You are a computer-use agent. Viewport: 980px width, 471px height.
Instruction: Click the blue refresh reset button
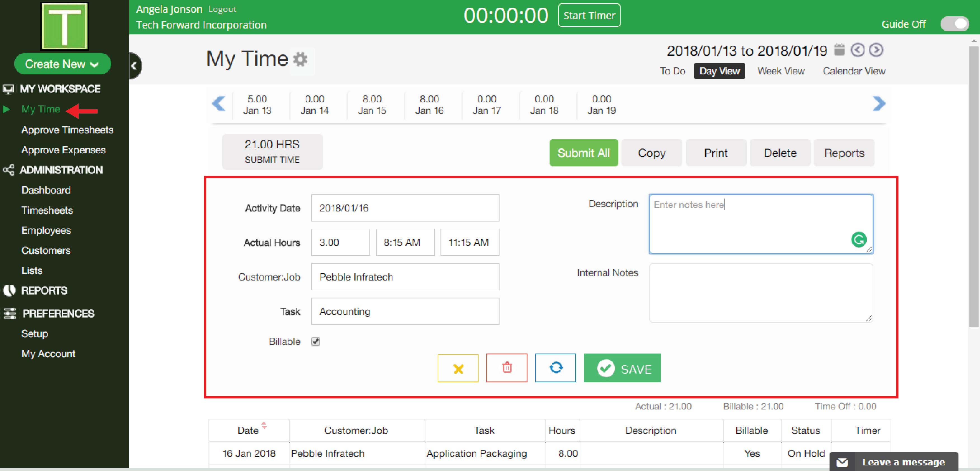pyautogui.click(x=555, y=368)
